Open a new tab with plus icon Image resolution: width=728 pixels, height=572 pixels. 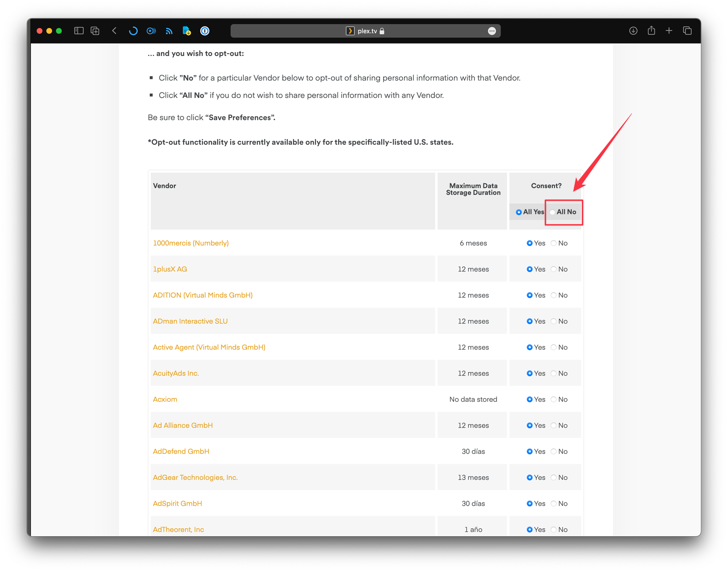tap(669, 31)
